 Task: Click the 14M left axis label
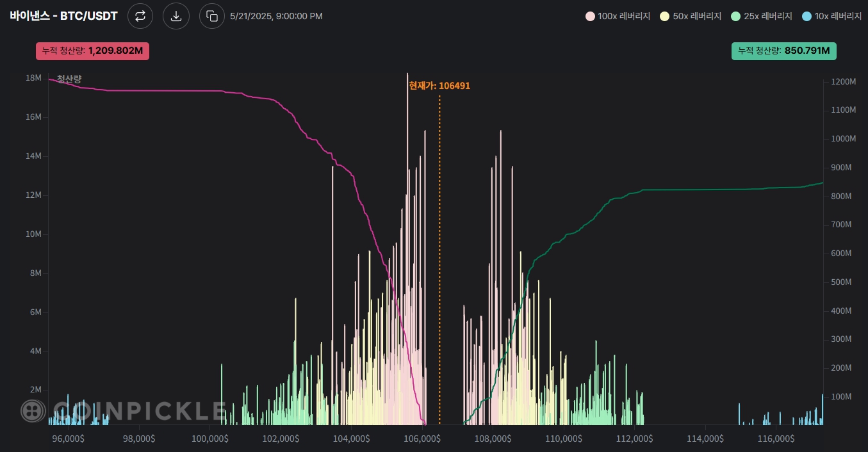tap(33, 156)
